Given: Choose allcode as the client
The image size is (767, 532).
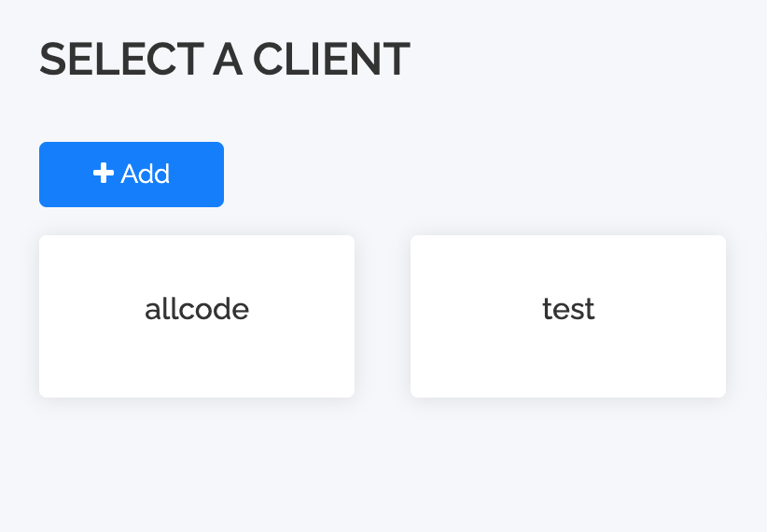Looking at the screenshot, I should 197,316.
